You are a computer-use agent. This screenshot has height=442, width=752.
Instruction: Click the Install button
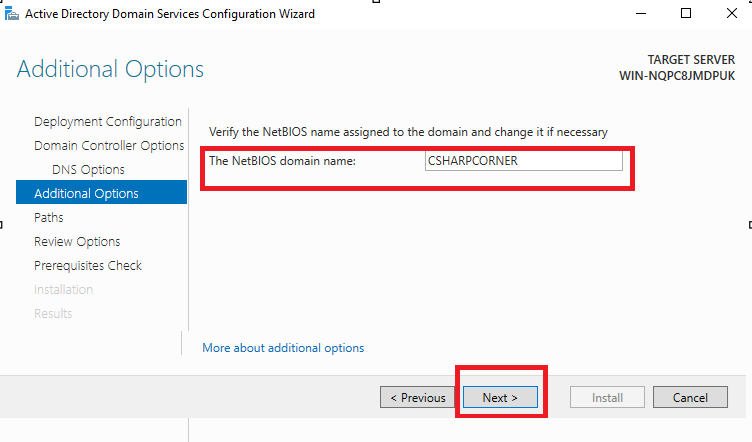tap(607, 398)
